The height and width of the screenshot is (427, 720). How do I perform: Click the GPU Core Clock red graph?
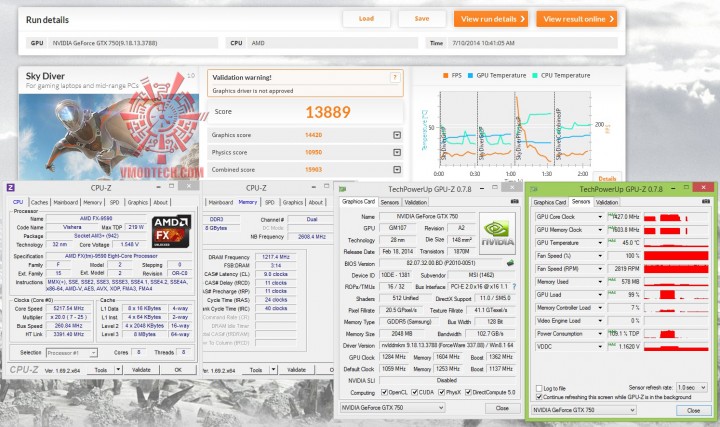click(x=676, y=217)
